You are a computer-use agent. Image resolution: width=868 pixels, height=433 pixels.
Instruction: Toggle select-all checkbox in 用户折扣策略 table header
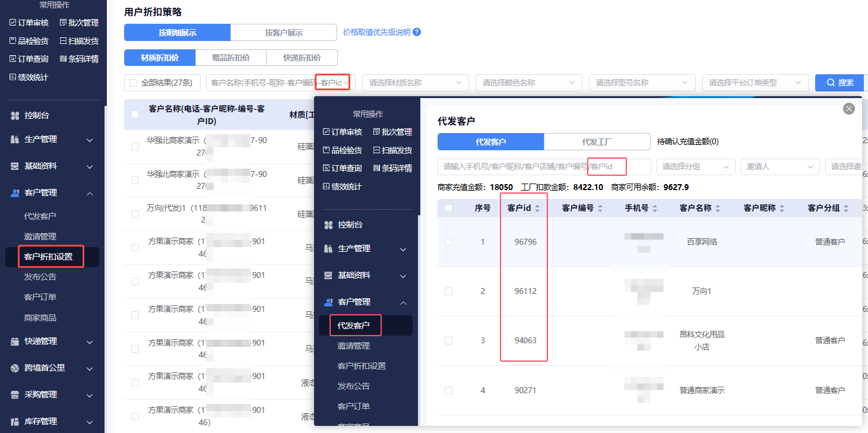(135, 115)
